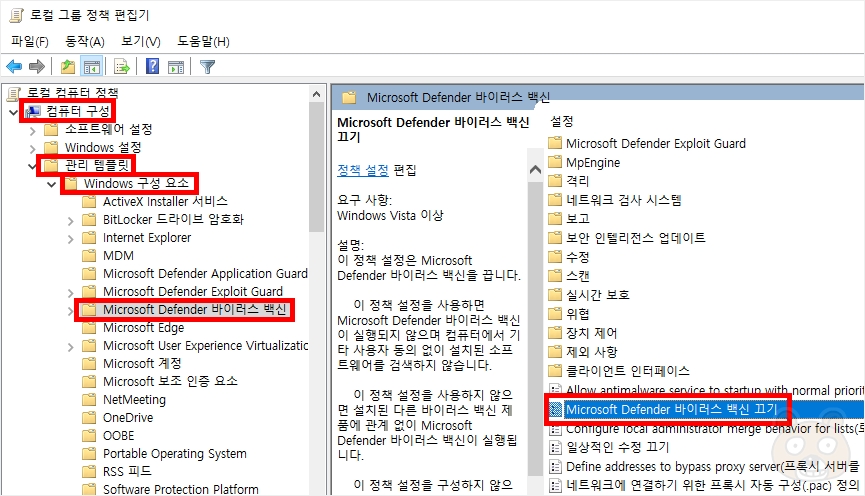Click the folder icon beside 격리

[555, 181]
